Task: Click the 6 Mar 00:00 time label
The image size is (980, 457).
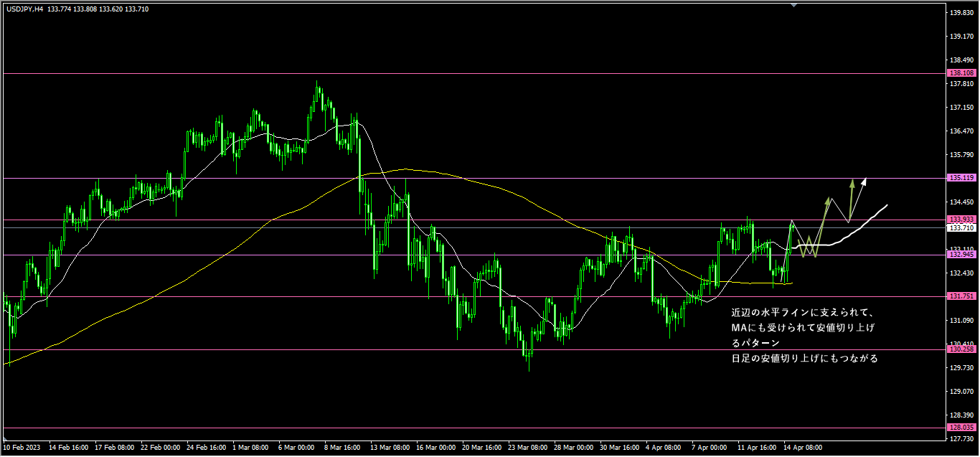Action: click(296, 448)
